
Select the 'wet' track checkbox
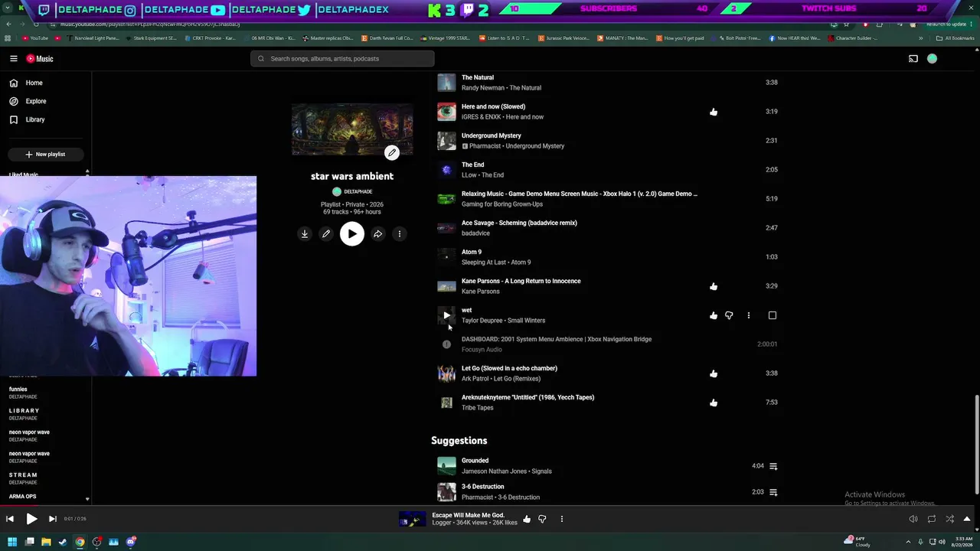[x=773, y=315]
